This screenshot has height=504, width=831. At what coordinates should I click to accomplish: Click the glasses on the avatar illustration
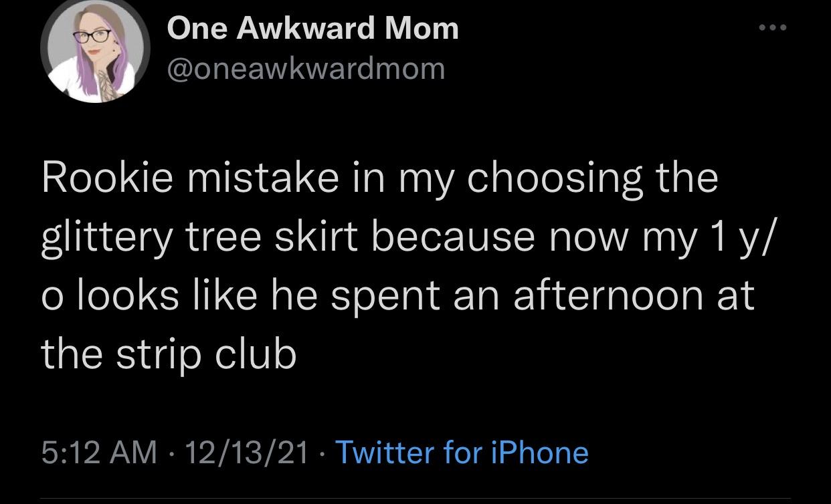92,37
